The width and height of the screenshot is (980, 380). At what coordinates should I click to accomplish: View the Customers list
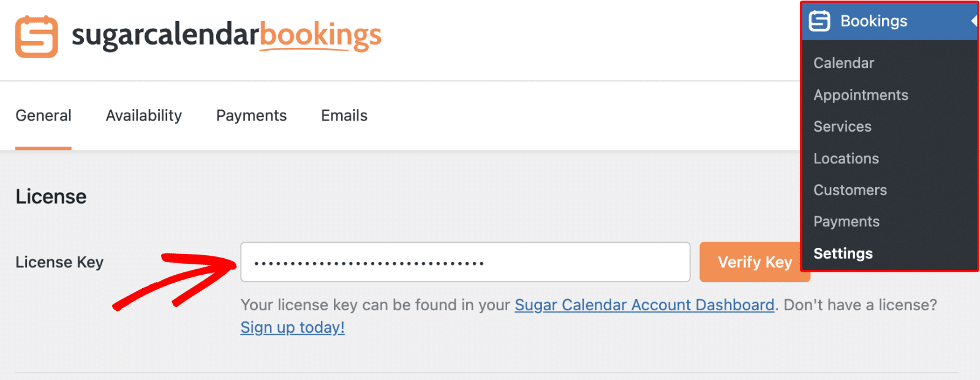850,190
